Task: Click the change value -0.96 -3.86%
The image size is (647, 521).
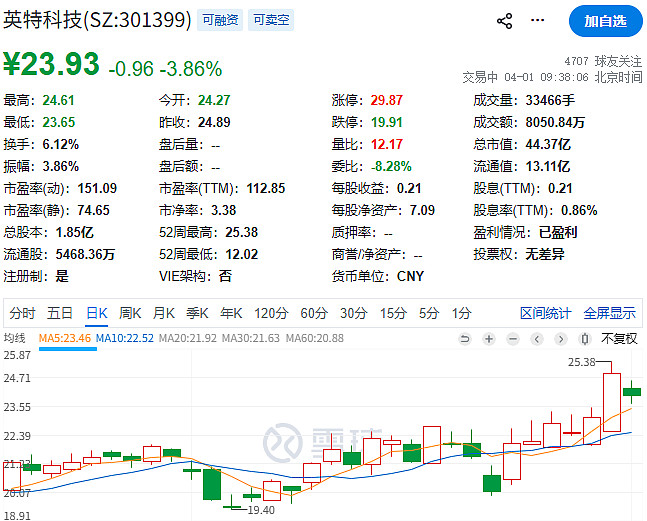Action: [165, 69]
